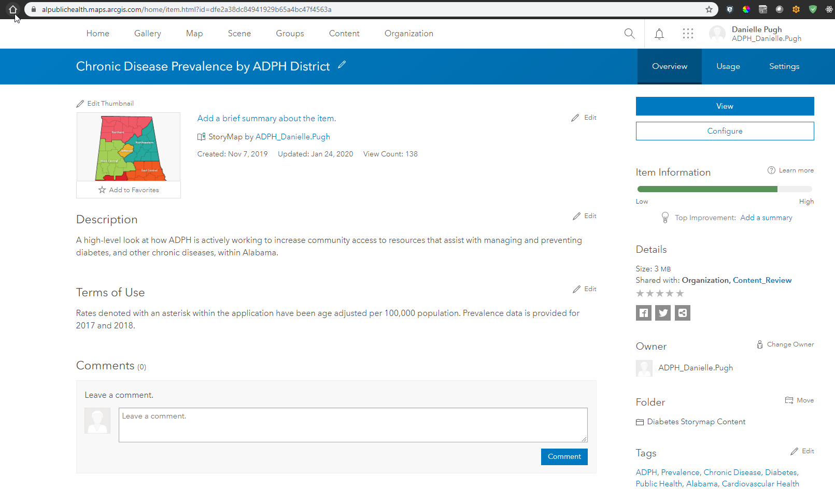
Task: Click the commenter avatar placeholder
Action: click(97, 421)
